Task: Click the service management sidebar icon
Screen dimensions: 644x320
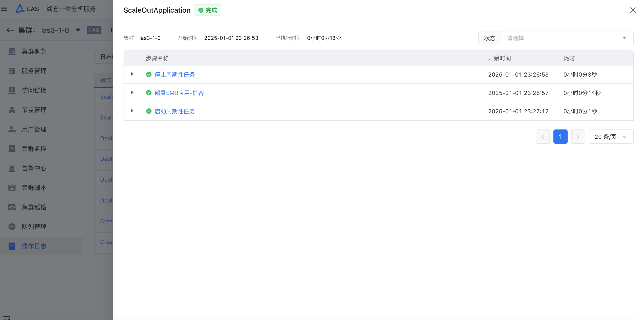Action: [12, 71]
